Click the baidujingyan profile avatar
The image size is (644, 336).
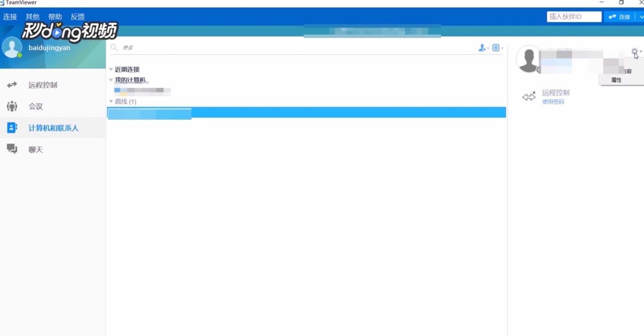(12, 47)
